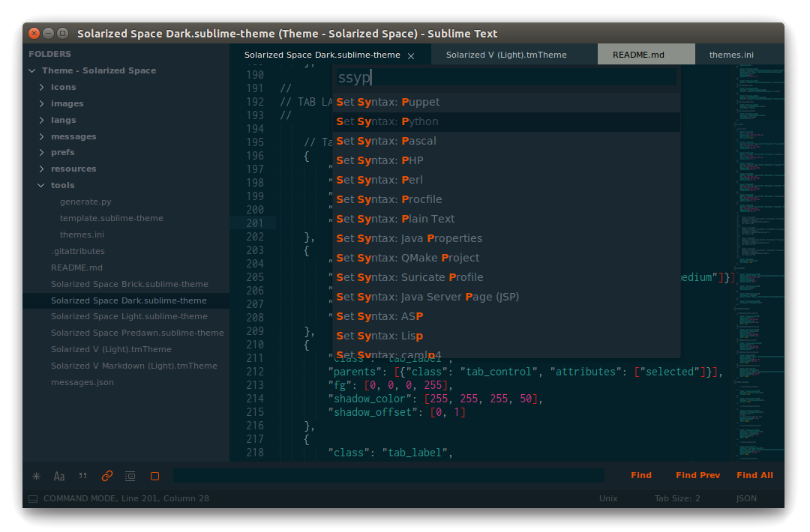Viewport: 810px width, 532px height.
Task: Open Solarized Space Light.sublime-theme in sidebar
Action: (129, 316)
